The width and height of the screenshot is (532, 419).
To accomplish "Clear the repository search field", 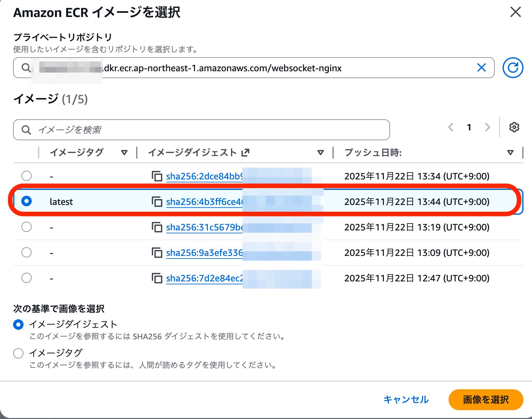I will (x=481, y=68).
